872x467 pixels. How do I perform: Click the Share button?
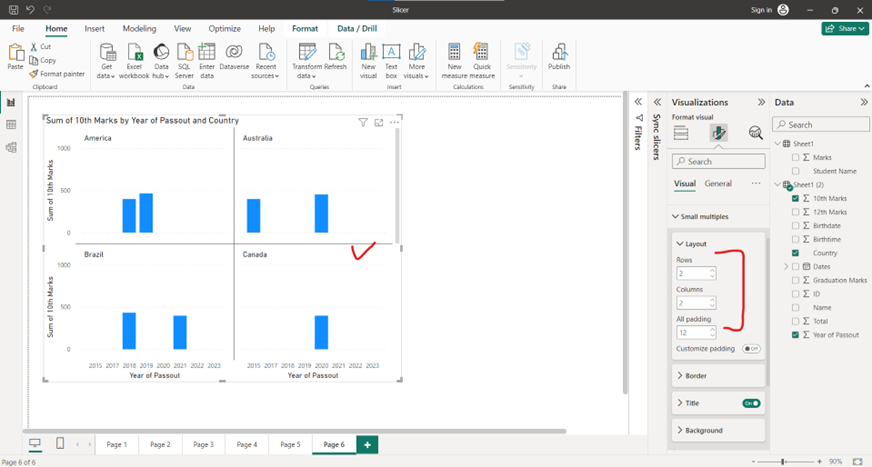point(844,29)
